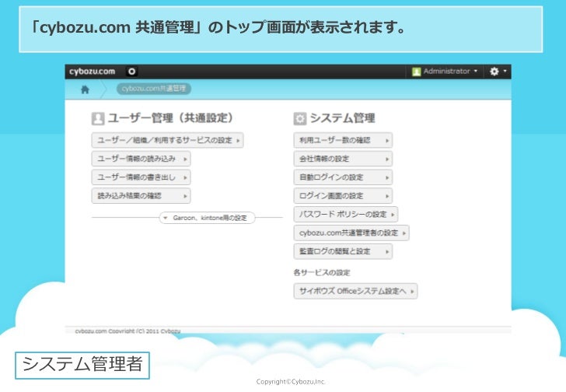Open the Administrator dropdown menu
The height and width of the screenshot is (392, 566).
(x=445, y=72)
